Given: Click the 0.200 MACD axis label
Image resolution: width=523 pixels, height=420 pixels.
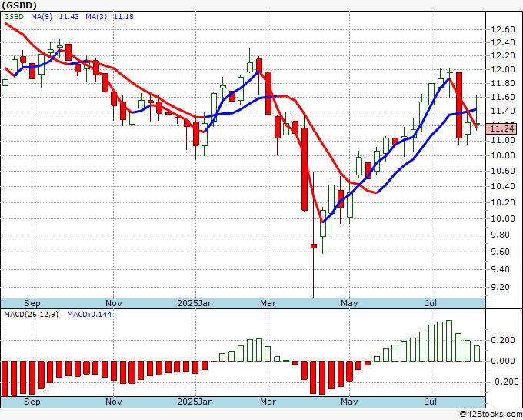Looking at the screenshot, I should coord(503,341).
